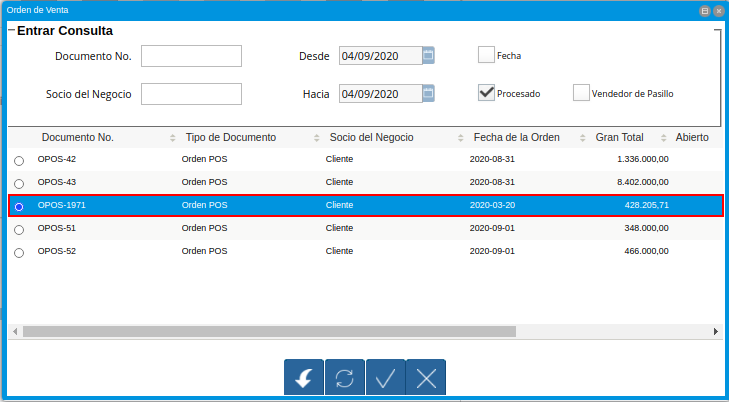Click the Documento No. column header

(x=78, y=138)
